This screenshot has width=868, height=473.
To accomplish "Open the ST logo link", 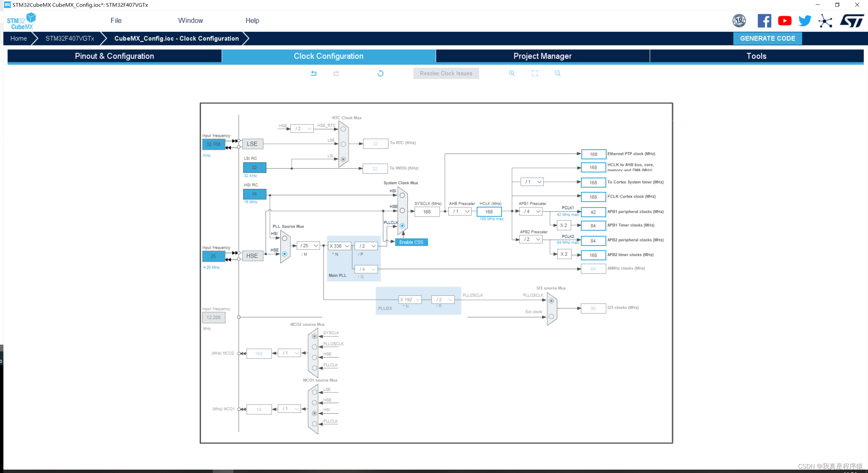I will [x=852, y=21].
